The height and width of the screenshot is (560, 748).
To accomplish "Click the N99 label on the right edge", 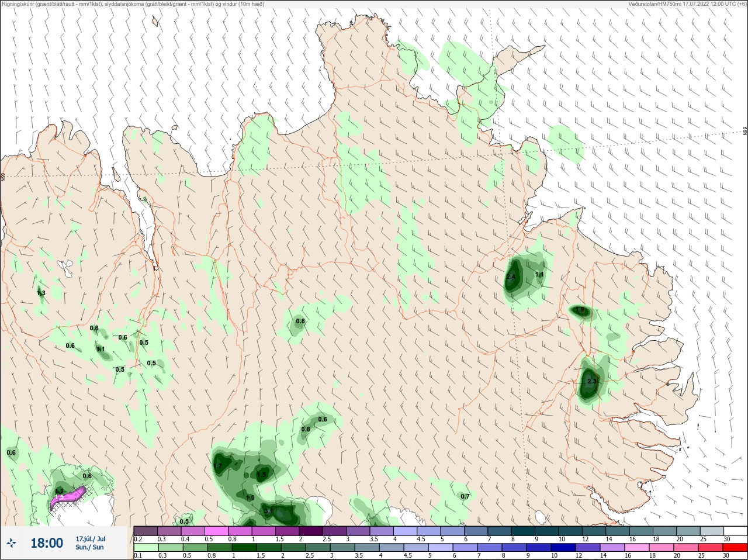I will coord(745,131).
